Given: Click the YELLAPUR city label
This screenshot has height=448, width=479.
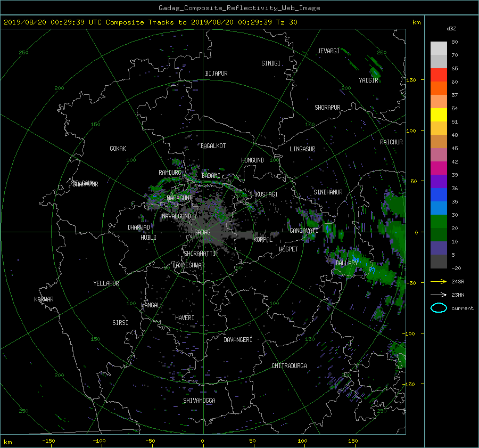Looking at the screenshot, I should (106, 283).
